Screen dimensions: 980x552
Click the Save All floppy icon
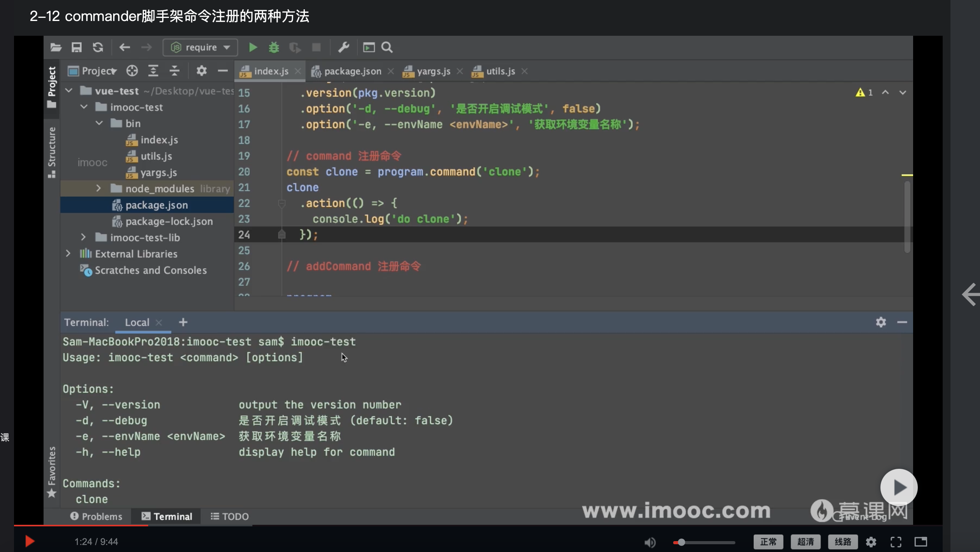pos(77,47)
